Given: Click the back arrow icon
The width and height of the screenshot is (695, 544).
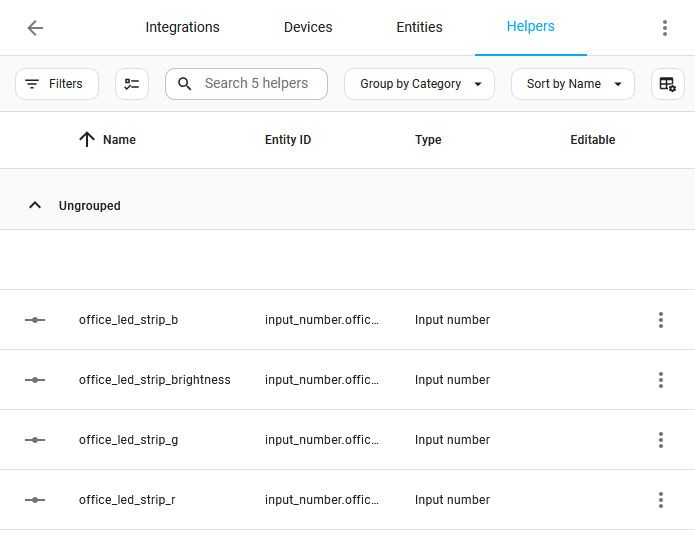Looking at the screenshot, I should pos(35,28).
